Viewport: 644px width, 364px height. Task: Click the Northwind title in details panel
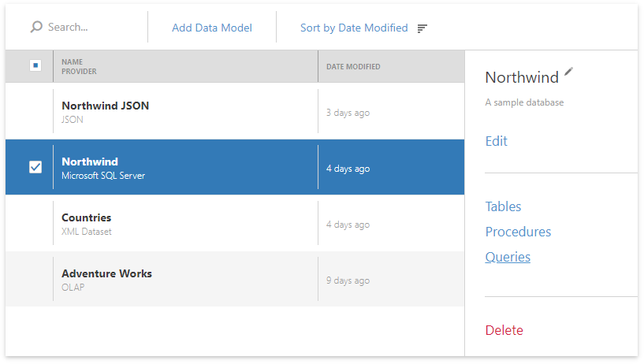tap(522, 77)
